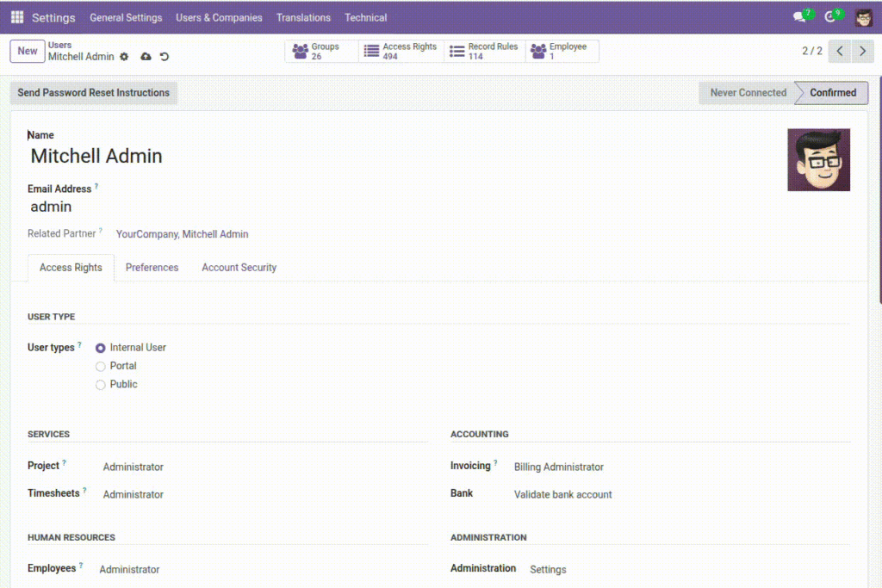Viewport: 882px width, 588px height.
Task: Show help tooltip for Invoicing
Action: [x=495, y=462]
